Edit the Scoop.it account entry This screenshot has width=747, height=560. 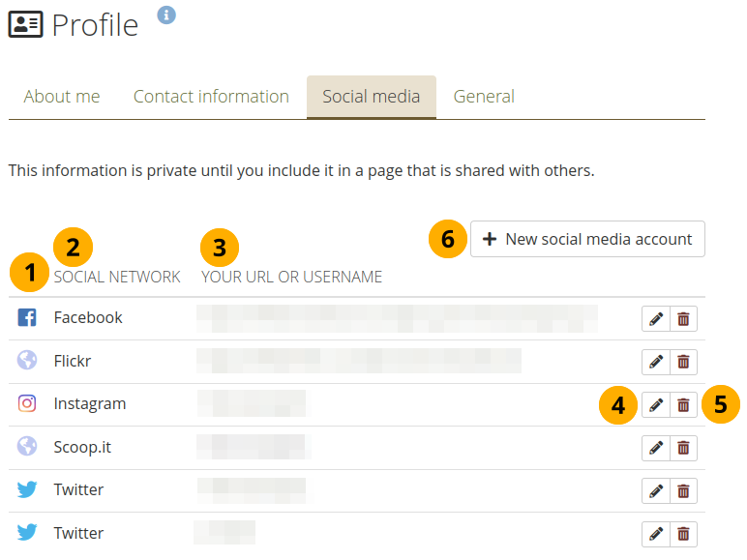[656, 447]
